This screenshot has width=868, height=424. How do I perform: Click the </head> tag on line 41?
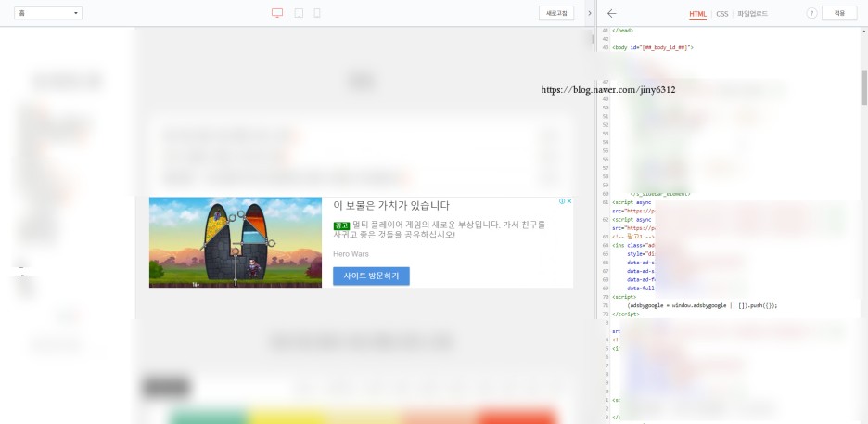tap(622, 31)
